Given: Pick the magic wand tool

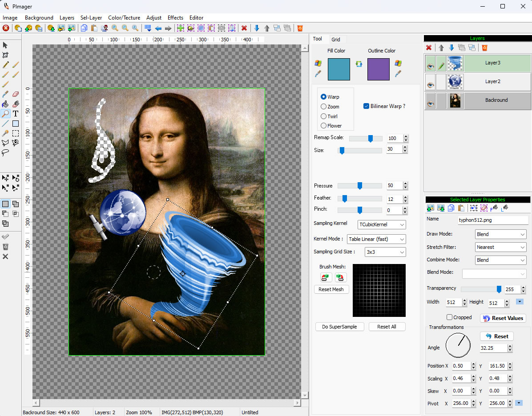Looking at the screenshot, I should (5, 133).
